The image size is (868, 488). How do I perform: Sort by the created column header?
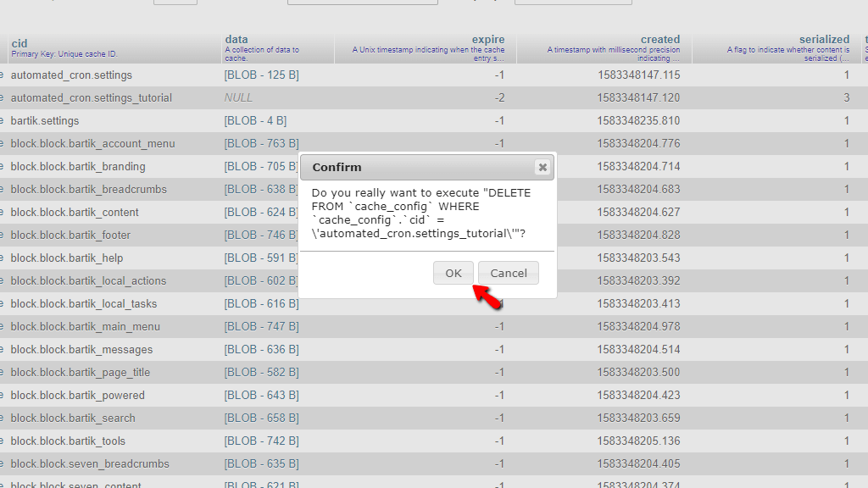659,39
